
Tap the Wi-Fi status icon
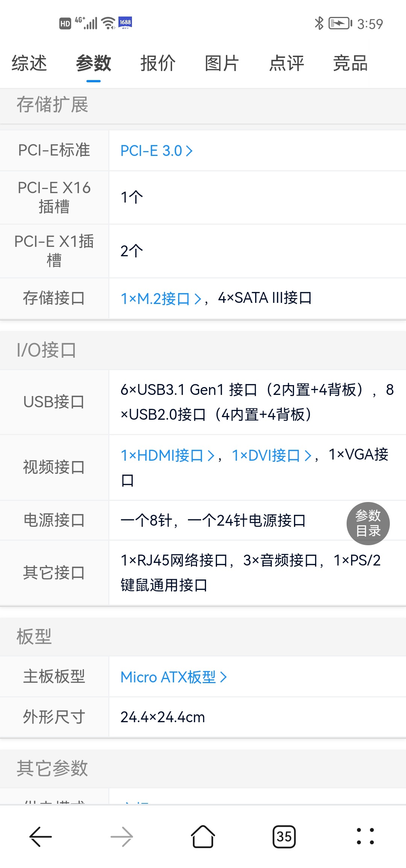(109, 23)
